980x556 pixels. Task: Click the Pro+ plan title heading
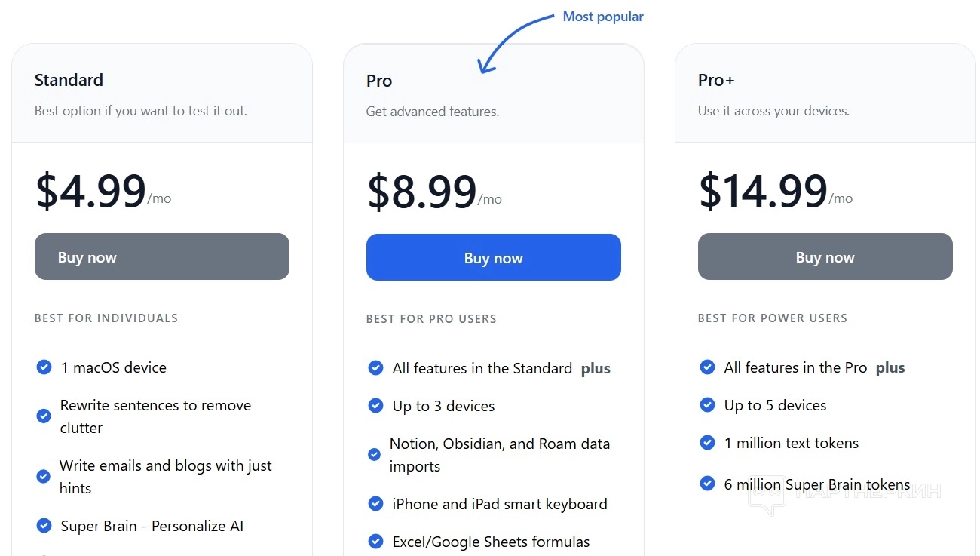pyautogui.click(x=716, y=81)
